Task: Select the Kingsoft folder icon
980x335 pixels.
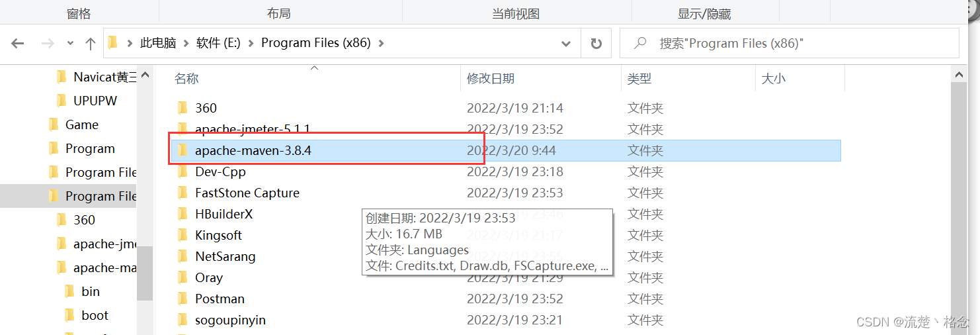Action: (183, 235)
